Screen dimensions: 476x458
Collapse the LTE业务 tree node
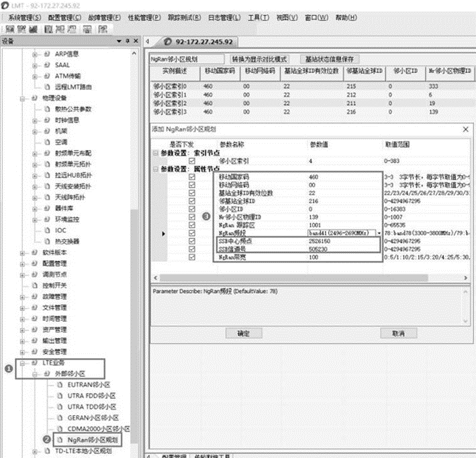coord(22,363)
